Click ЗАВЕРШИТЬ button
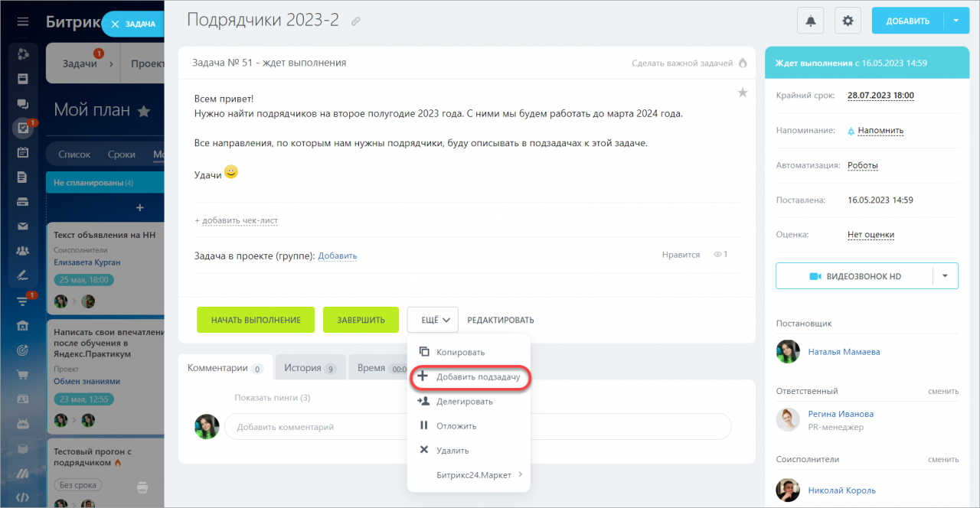Screen dimensions: 980x508 pos(361,320)
